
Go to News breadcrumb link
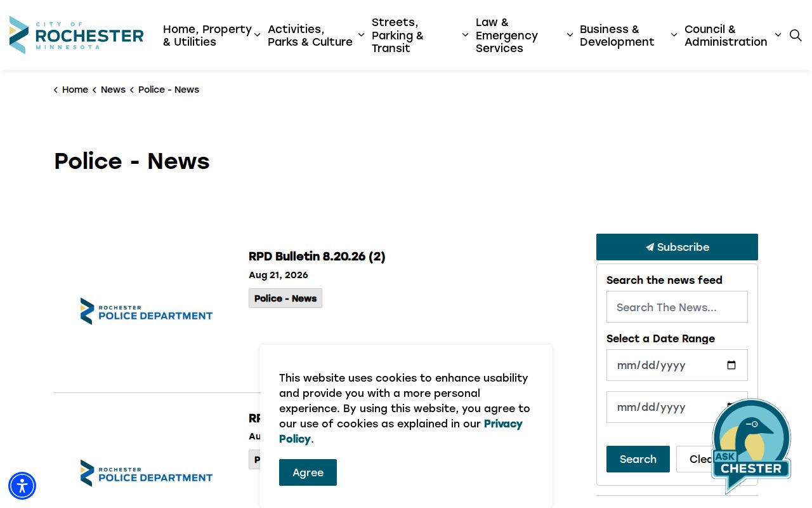coord(113,90)
